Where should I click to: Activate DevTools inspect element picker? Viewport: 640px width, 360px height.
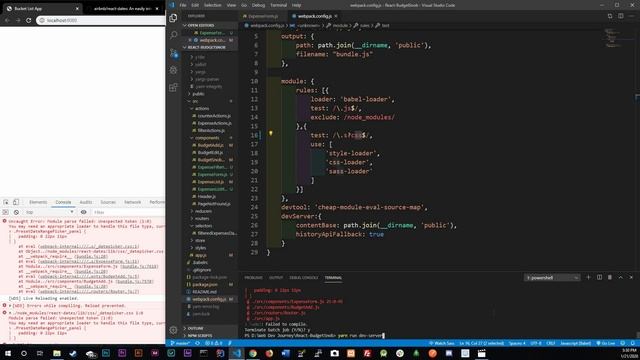(6, 202)
